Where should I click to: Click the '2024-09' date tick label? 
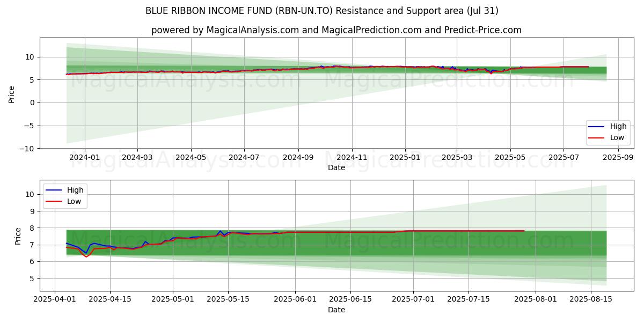tap(298, 157)
